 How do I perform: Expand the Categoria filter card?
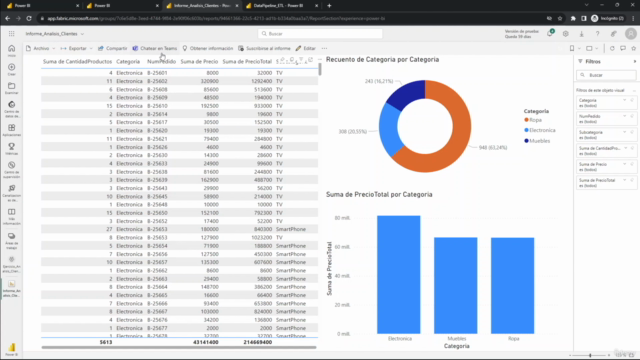[624, 100]
